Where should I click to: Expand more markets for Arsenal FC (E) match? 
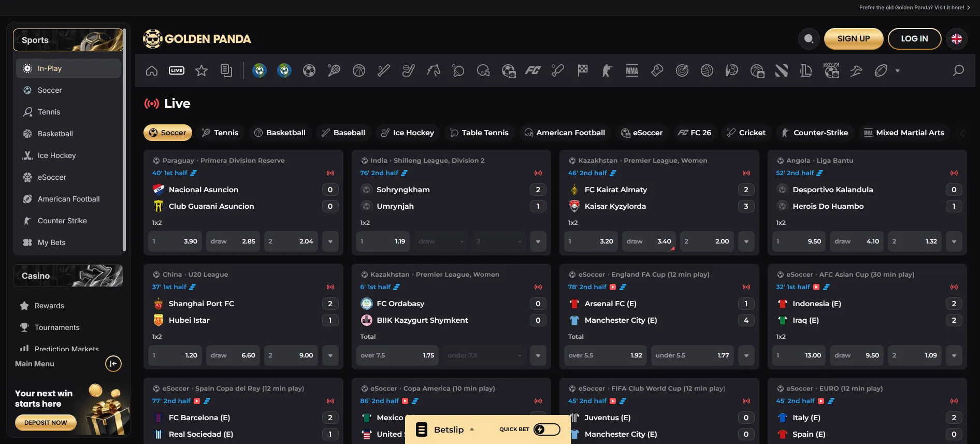click(x=746, y=355)
